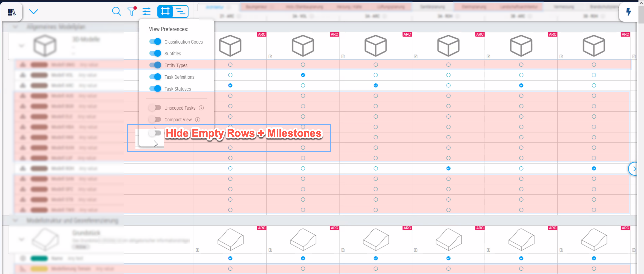Click the 3D cube in the 3B-ARC column
Screen dimensions: 644x274
(x=521, y=46)
